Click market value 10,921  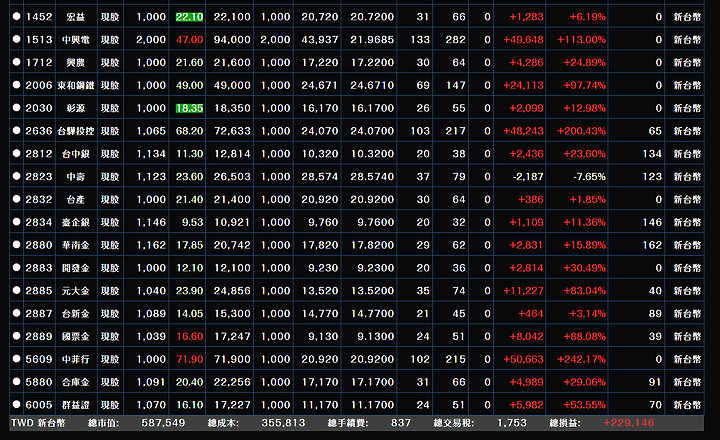pyautogui.click(x=232, y=222)
